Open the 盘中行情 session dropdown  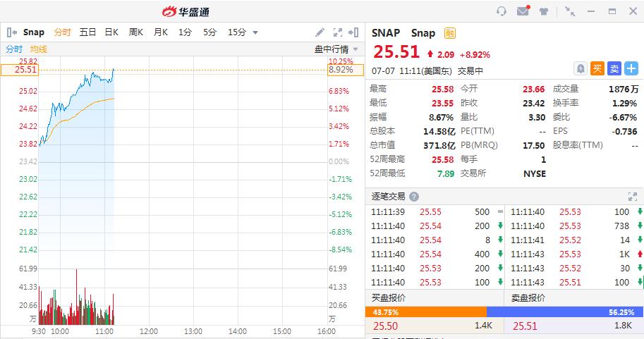pyautogui.click(x=336, y=49)
